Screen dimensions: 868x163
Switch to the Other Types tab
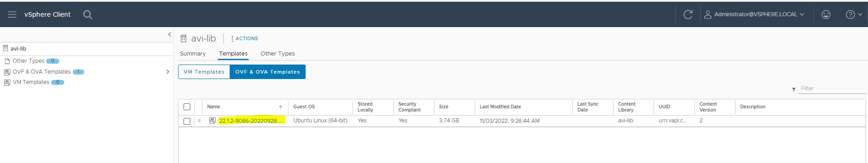(278, 53)
